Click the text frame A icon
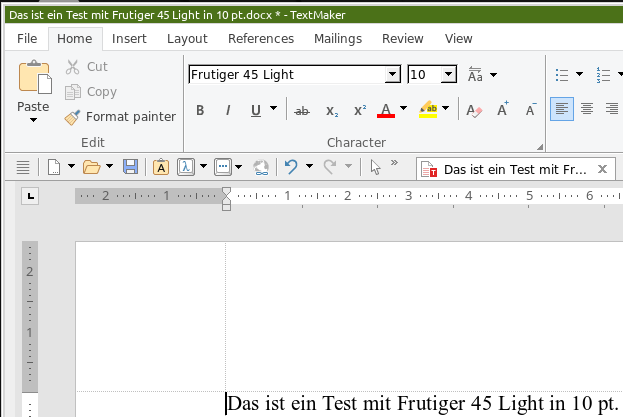623x417 pixels. 161,167
